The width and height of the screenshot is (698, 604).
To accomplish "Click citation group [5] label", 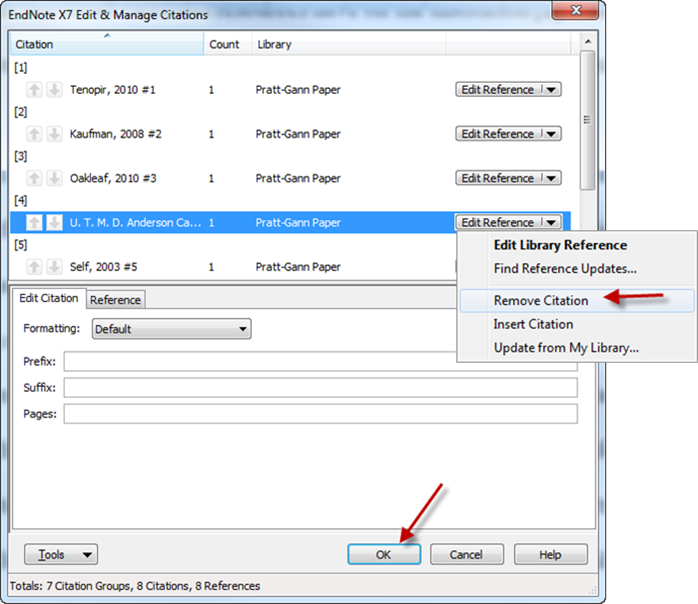I will point(20,245).
